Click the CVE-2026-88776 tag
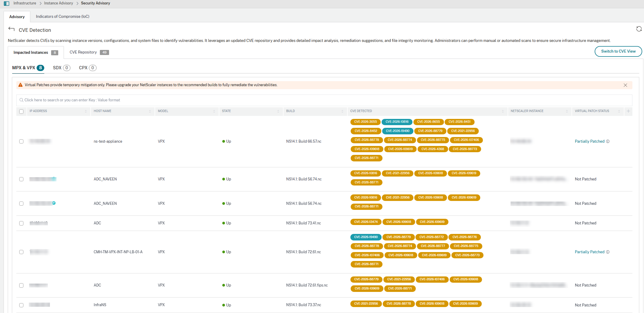Viewport: 644px width, 313px height. tap(465, 237)
